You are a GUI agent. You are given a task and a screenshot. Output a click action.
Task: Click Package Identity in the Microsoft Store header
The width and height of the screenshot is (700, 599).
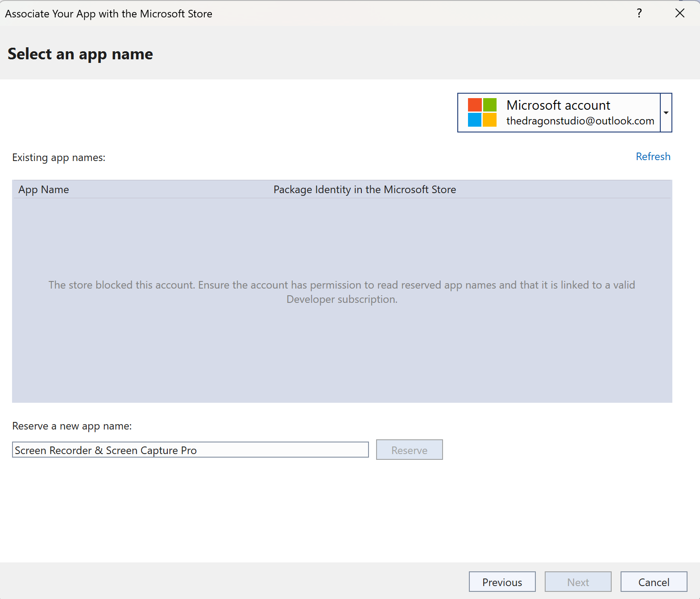pos(364,190)
